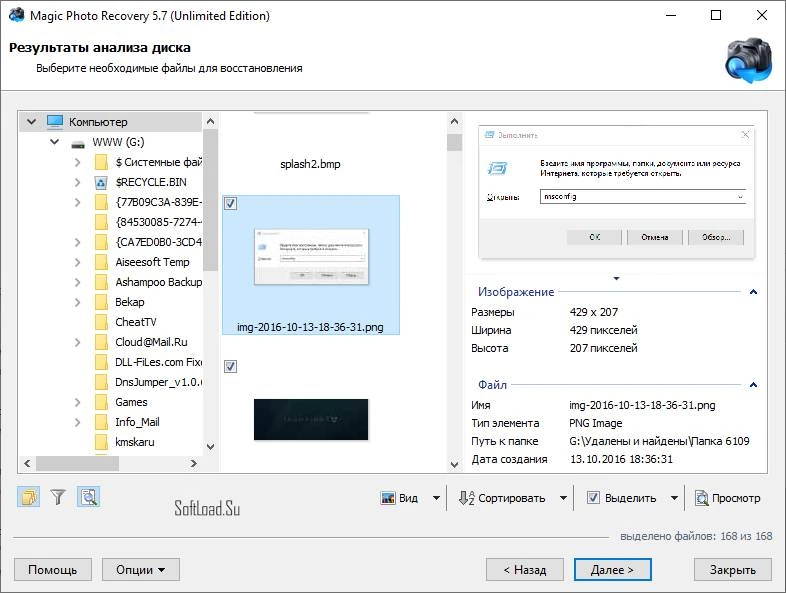The height and width of the screenshot is (593, 786).
Task: Click the Magic Photo Recovery title bar icon
Action: [x=17, y=15]
